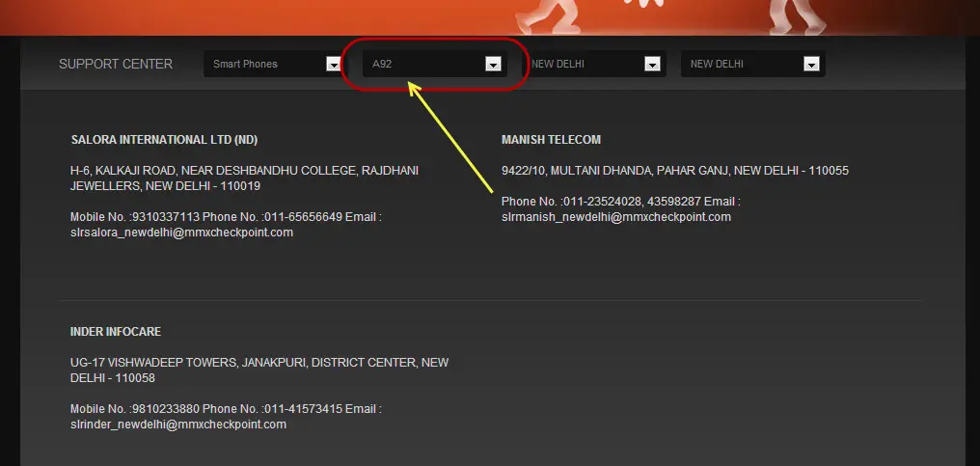
Task: Click the arrow button beside Smart Phones
Action: pos(333,64)
